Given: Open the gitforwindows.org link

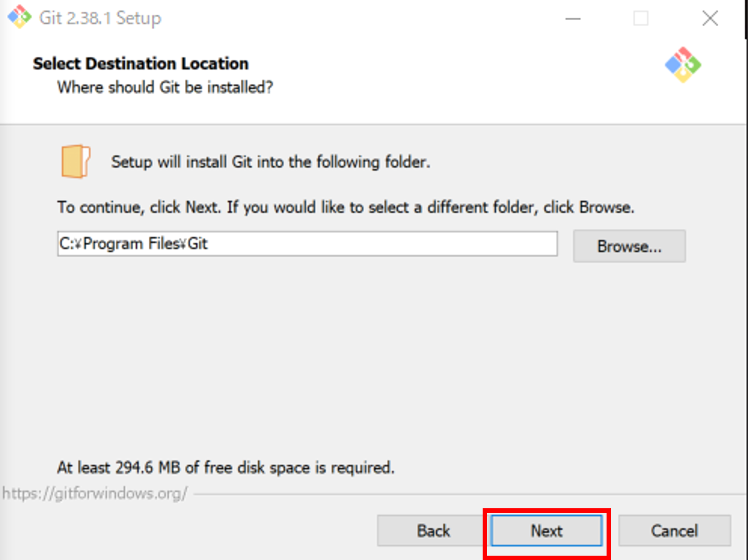Looking at the screenshot, I should [x=95, y=493].
